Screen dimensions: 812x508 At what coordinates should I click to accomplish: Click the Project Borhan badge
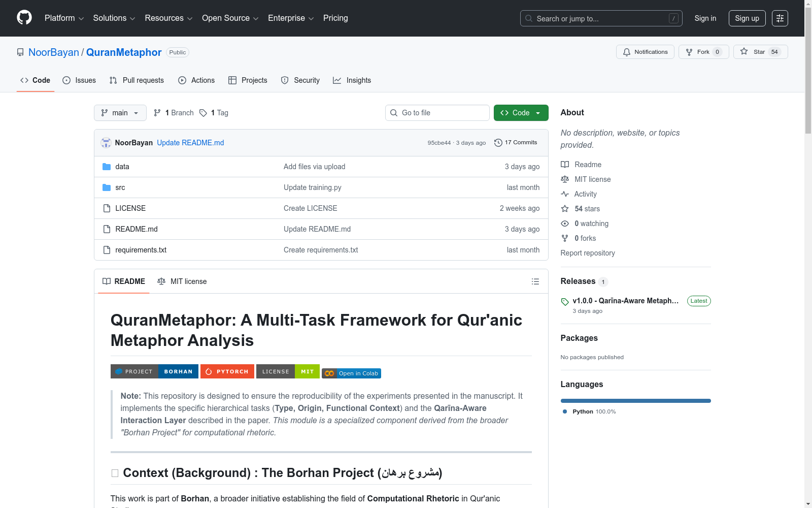point(154,371)
